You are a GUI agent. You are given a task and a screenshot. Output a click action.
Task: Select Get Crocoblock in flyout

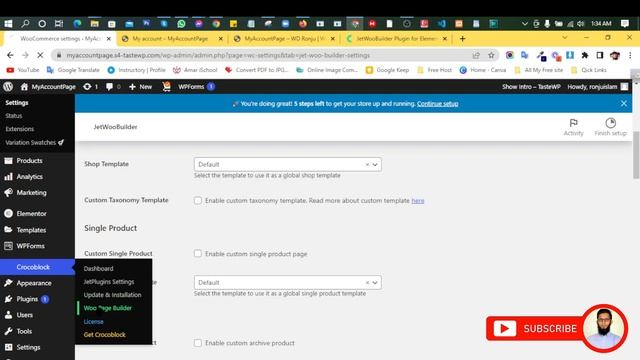coord(104,334)
